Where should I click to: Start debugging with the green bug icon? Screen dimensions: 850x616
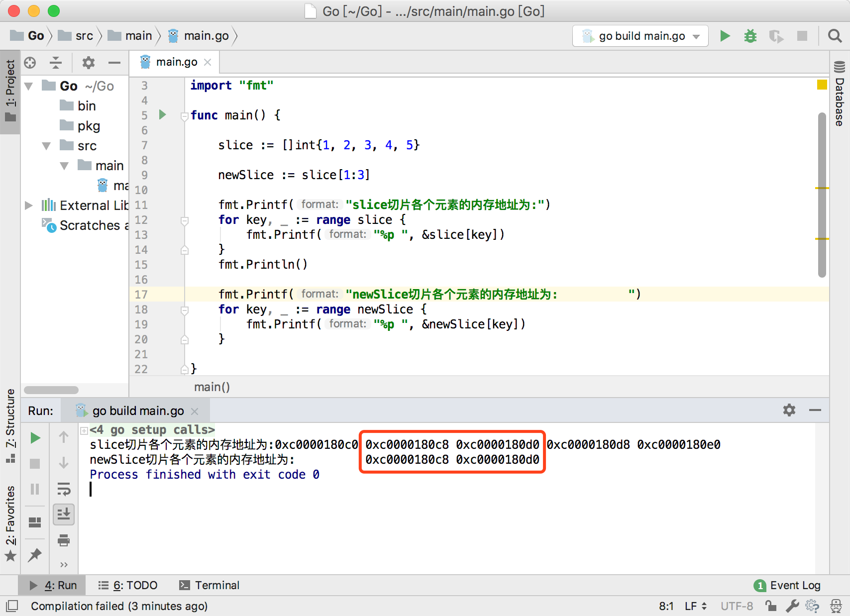750,36
